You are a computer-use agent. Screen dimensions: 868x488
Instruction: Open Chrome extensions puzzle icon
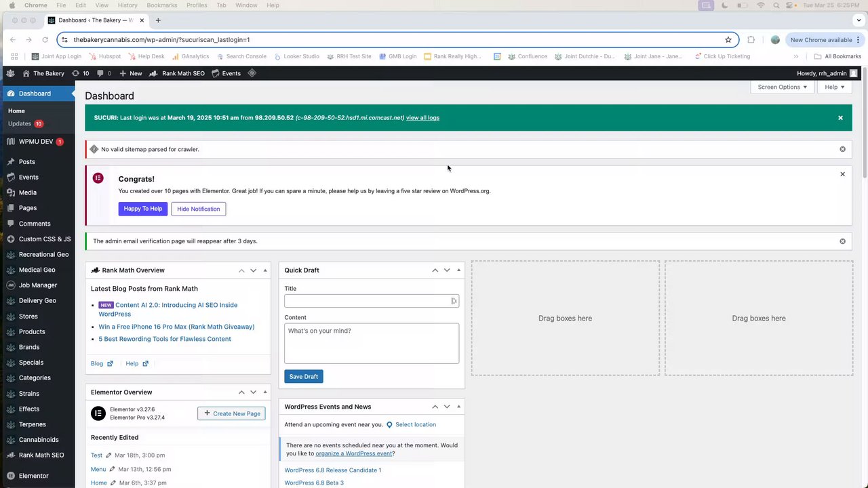coord(751,40)
